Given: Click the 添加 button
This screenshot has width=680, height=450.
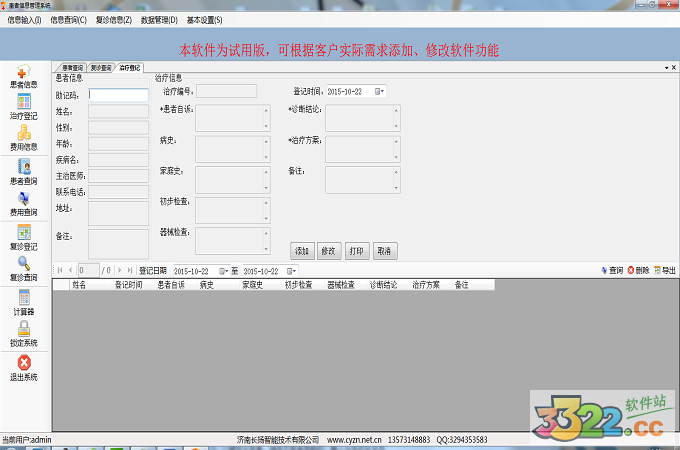Looking at the screenshot, I should tap(302, 251).
